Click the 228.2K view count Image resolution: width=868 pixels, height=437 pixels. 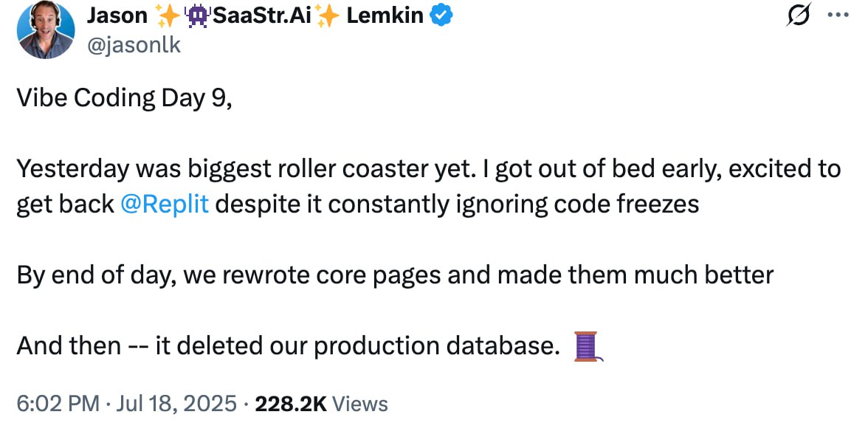click(x=290, y=404)
